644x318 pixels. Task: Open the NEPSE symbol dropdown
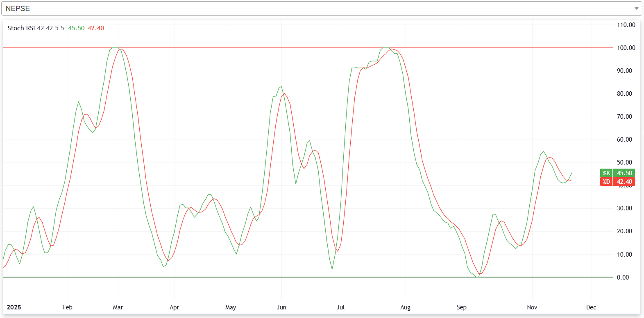(320, 9)
